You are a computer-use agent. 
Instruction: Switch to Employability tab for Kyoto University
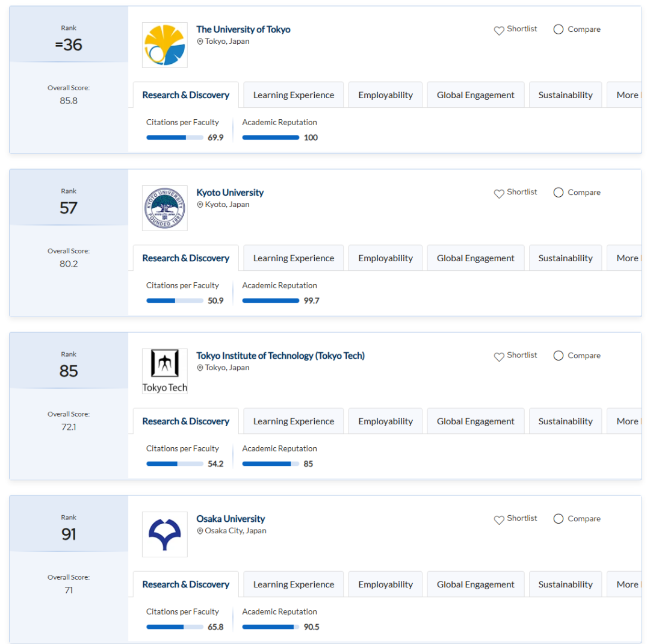pyautogui.click(x=386, y=258)
